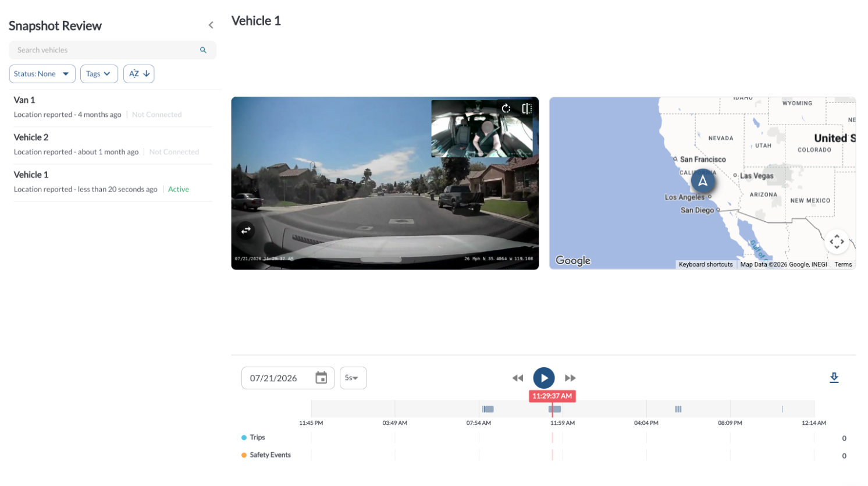Rewind the snapshot playback
The height and width of the screenshot is (486, 868).
pos(518,378)
